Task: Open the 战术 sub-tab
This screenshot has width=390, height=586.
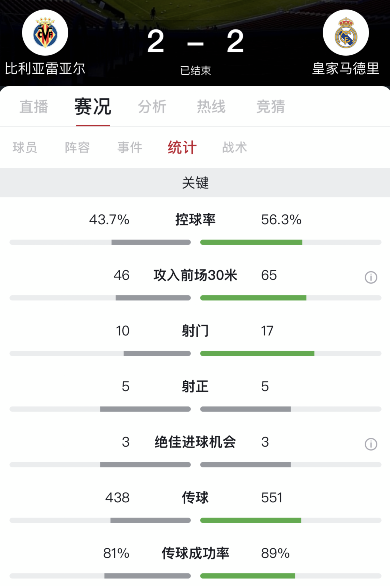Action: tap(235, 147)
